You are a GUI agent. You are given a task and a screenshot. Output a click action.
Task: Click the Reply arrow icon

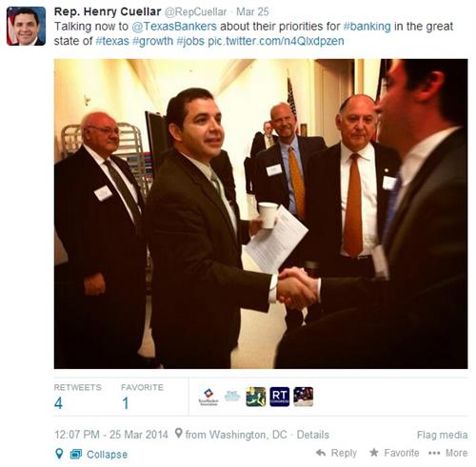click(x=321, y=453)
